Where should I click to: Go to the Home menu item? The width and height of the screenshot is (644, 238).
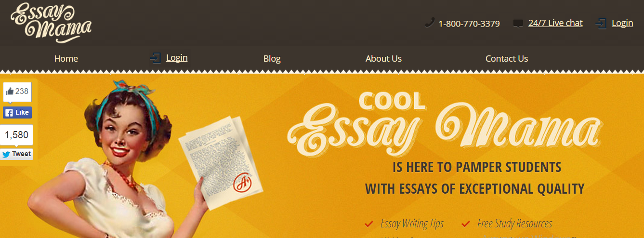coord(66,59)
